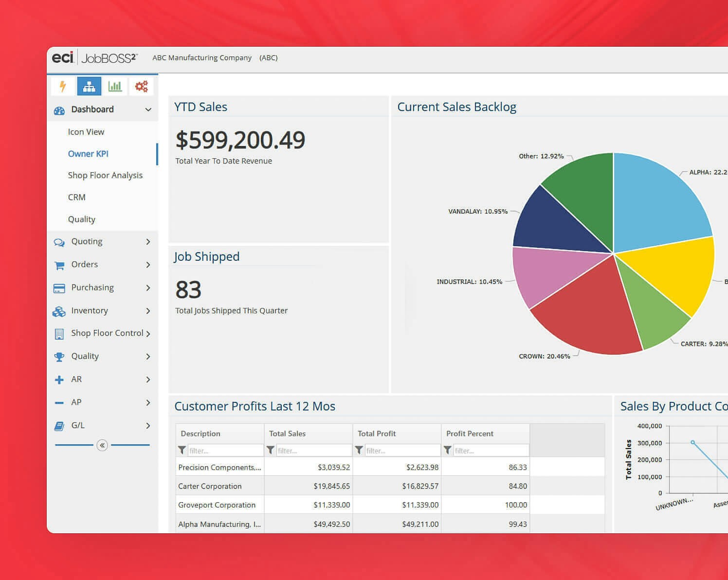
Task: Sort by Total Sales column header
Action: click(287, 434)
